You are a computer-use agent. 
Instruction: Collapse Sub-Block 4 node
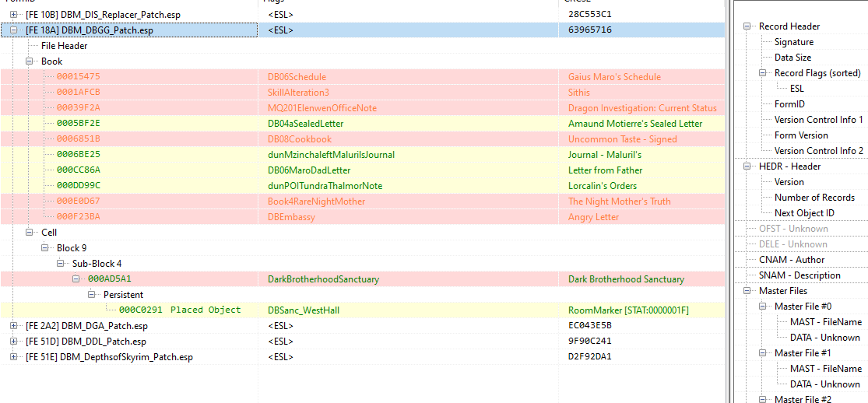61,264
